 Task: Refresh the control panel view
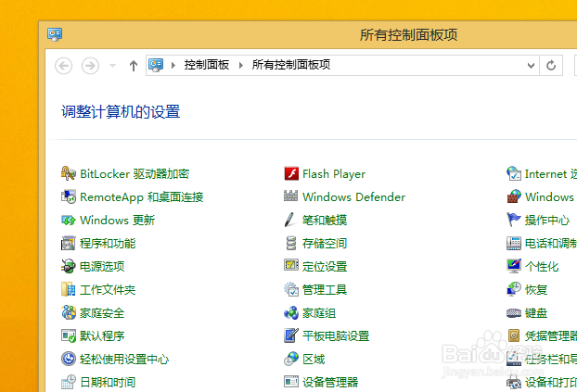coord(551,66)
